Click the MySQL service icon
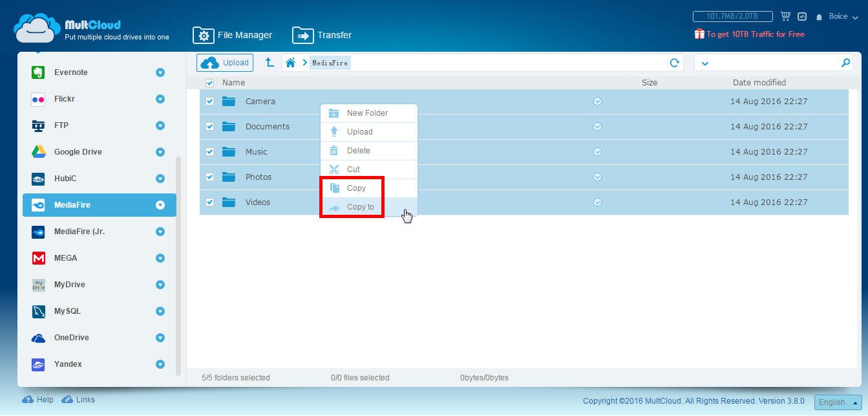Image resolution: width=868 pixels, height=416 pixels. (38, 311)
